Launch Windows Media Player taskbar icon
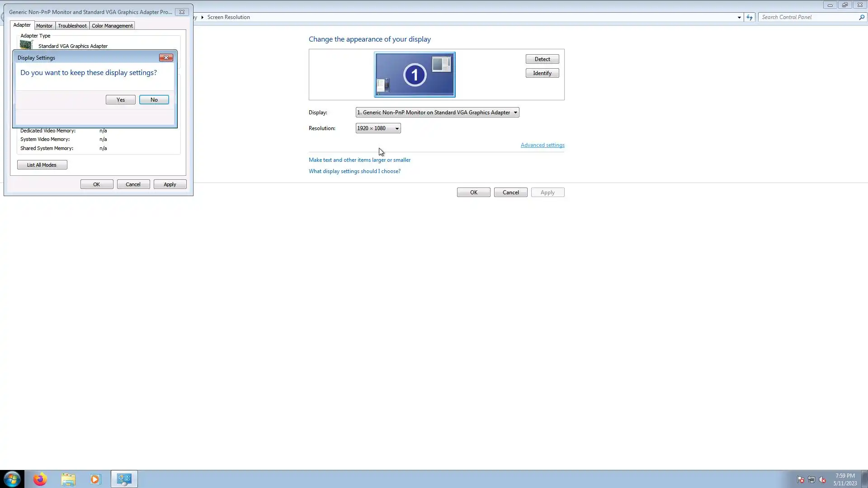 (x=95, y=479)
